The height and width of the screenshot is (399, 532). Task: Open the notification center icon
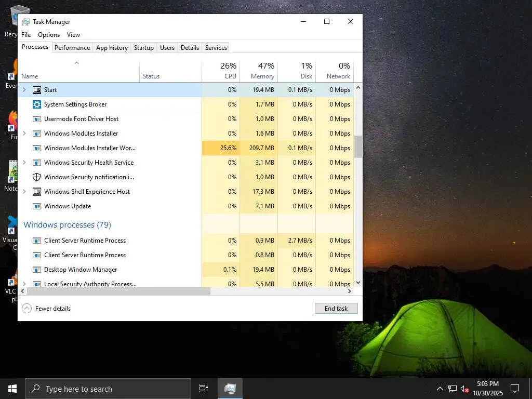tap(515, 389)
